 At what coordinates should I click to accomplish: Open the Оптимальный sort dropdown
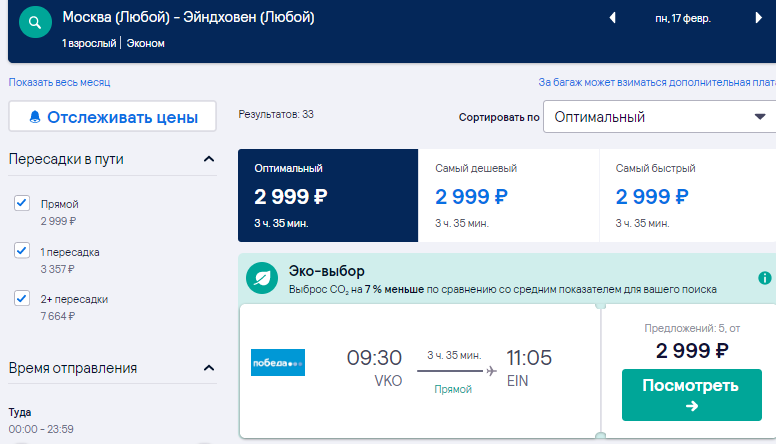659,117
